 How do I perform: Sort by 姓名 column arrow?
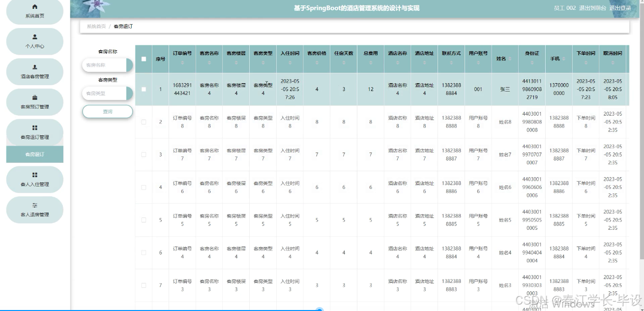510,59
